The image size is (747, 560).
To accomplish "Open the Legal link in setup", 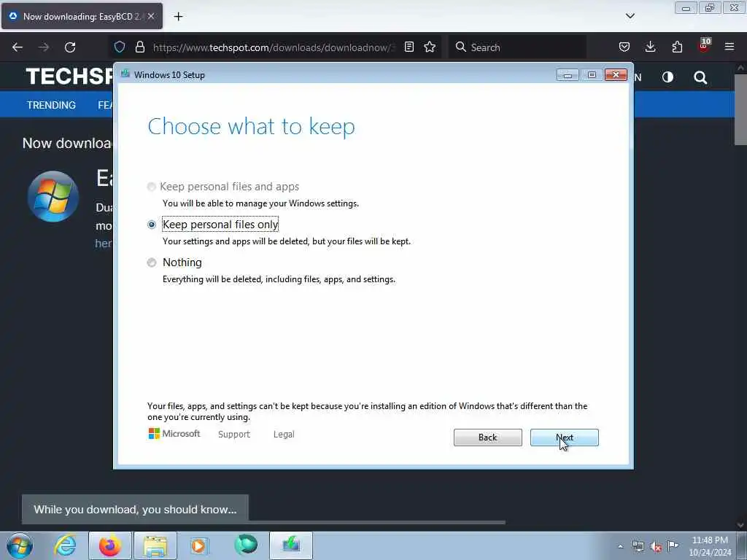I will click(x=284, y=435).
